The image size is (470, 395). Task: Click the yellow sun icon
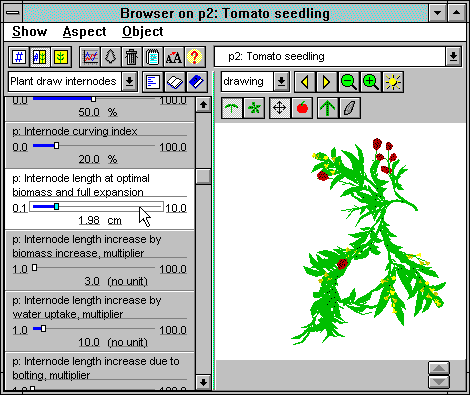click(x=393, y=82)
